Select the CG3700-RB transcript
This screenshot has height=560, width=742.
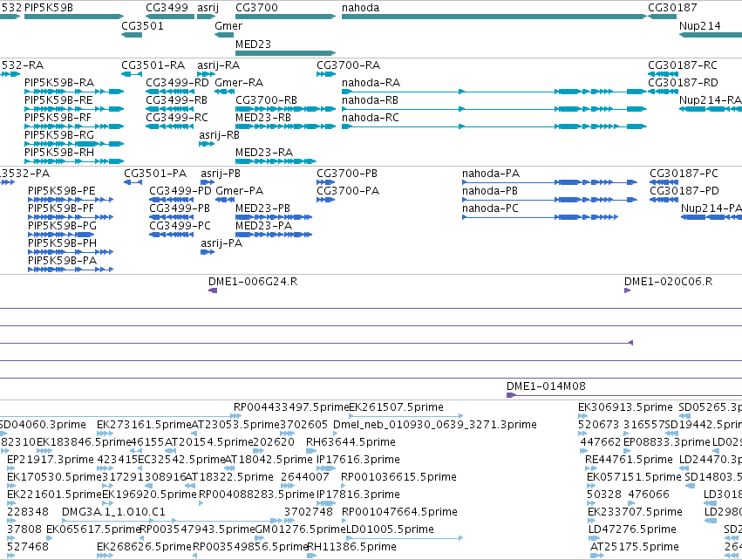coord(285,109)
